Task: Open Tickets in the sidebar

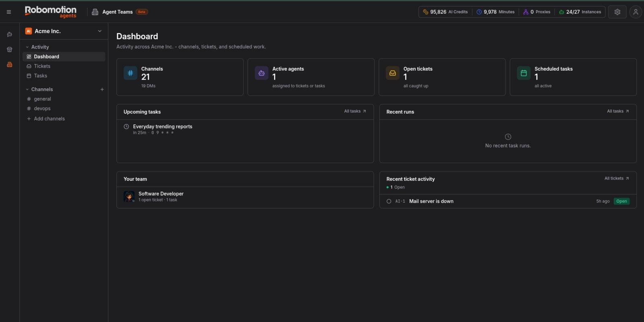Action: click(x=64, y=66)
